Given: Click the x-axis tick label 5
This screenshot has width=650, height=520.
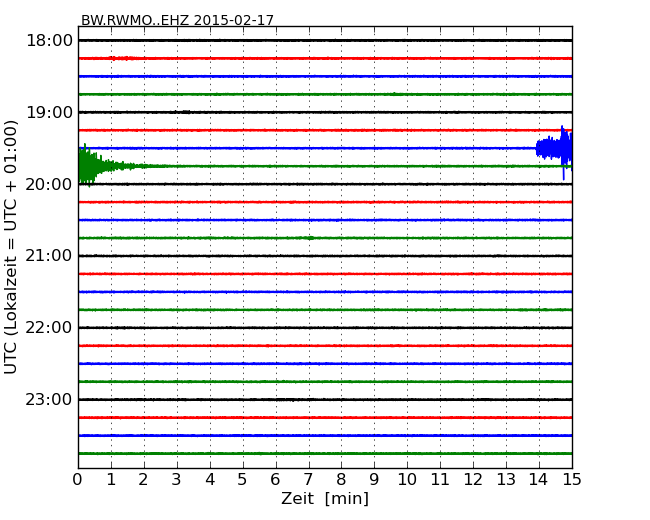Looking at the screenshot, I should coord(242,480).
